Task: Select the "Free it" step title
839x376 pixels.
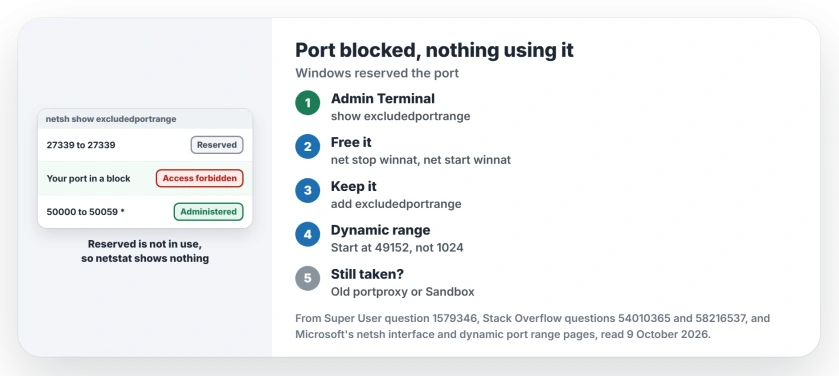Action: pyautogui.click(x=351, y=142)
